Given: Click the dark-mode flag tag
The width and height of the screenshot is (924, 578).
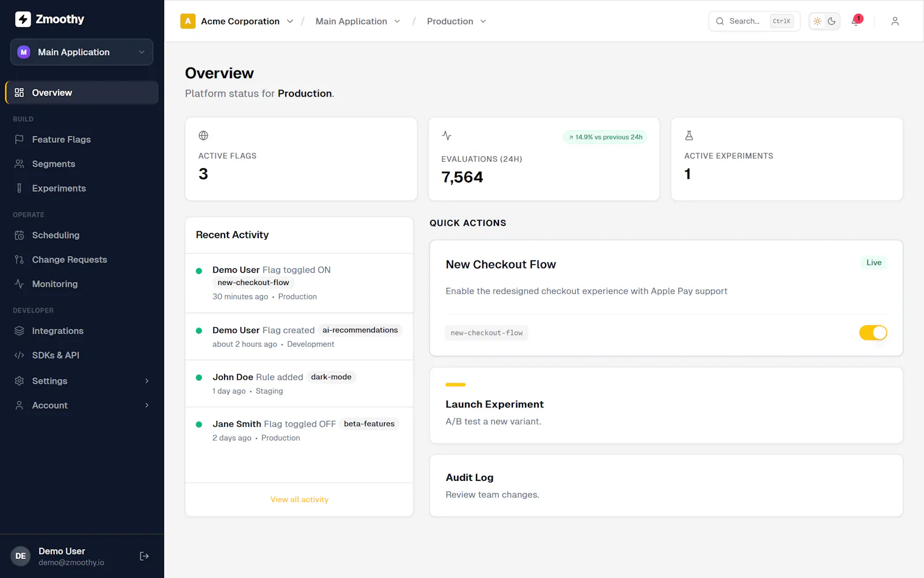Looking at the screenshot, I should pos(331,377).
